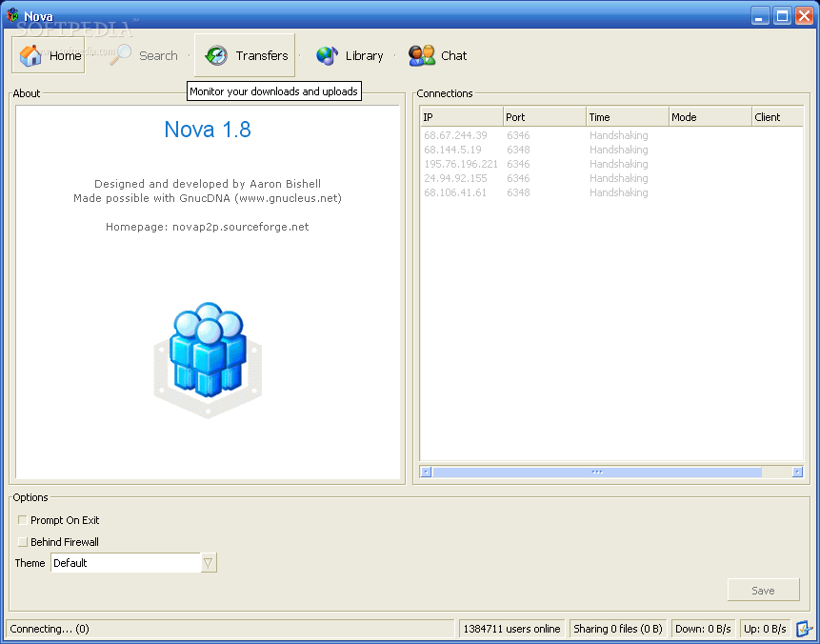Select connection row 68.67.244.39
The height and width of the screenshot is (644, 820).
tap(611, 135)
